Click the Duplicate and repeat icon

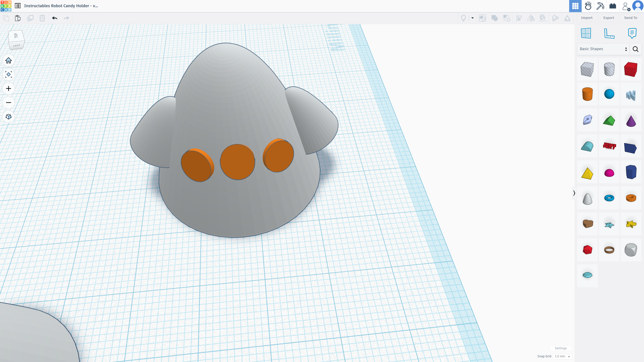[30, 18]
